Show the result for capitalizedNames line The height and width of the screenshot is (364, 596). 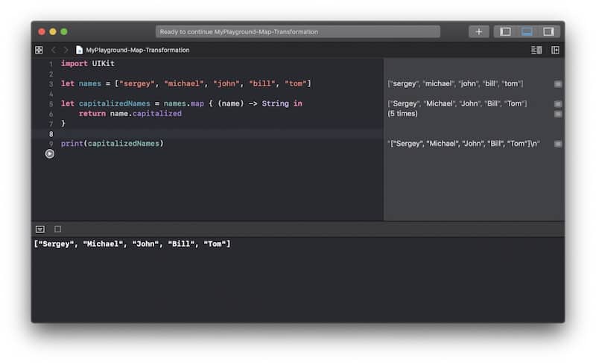click(x=557, y=103)
